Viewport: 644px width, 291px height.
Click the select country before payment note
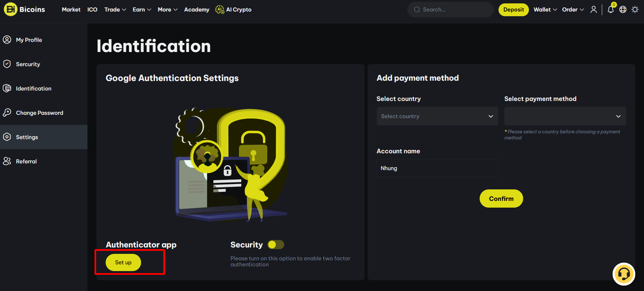563,135
